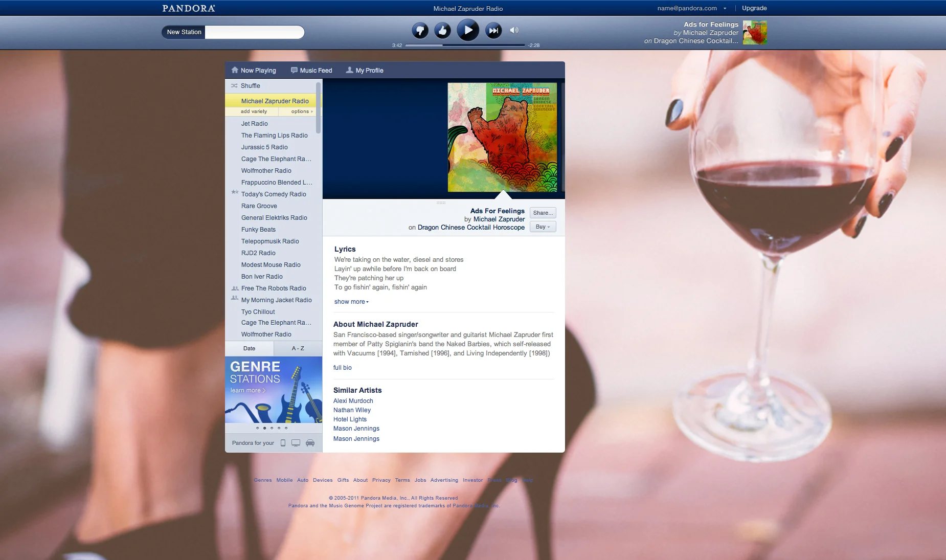Click the album thumbnail in the top bar

pos(755,32)
